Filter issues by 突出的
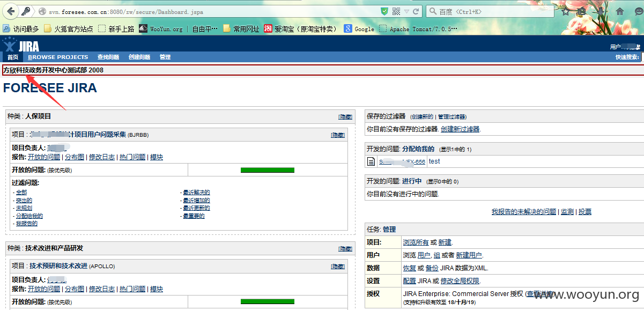Image resolution: width=644 pixels, height=310 pixels. click(24, 200)
